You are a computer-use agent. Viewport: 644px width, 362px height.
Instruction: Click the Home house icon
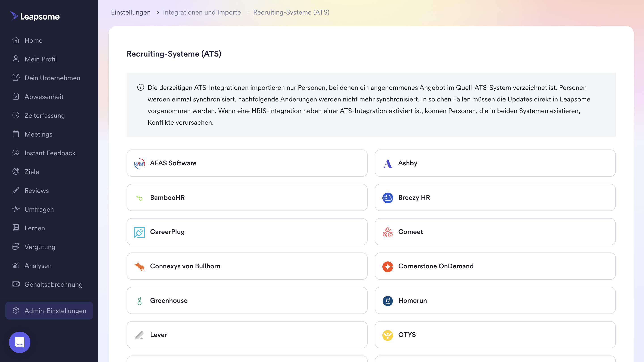coord(16,40)
